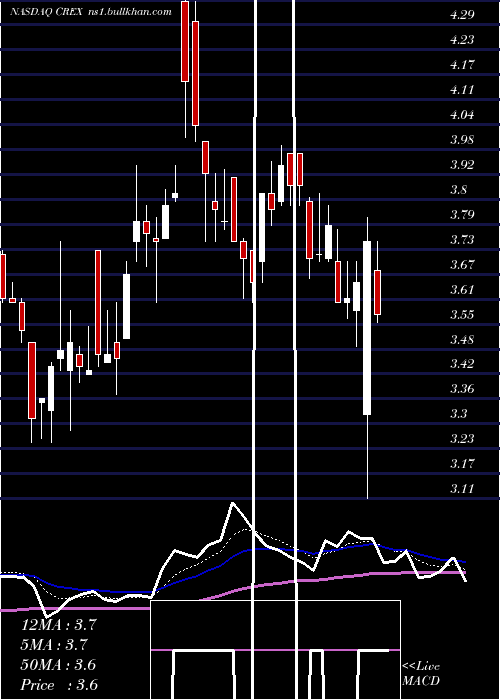Click the Price : 3.6 legend text

point(59,685)
